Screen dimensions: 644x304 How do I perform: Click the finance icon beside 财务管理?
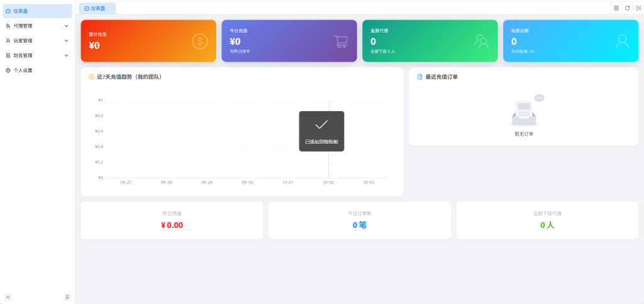[x=8, y=55]
